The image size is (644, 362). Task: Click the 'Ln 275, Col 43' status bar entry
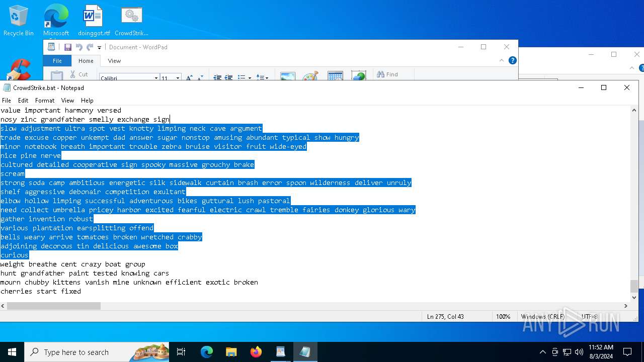(x=445, y=317)
